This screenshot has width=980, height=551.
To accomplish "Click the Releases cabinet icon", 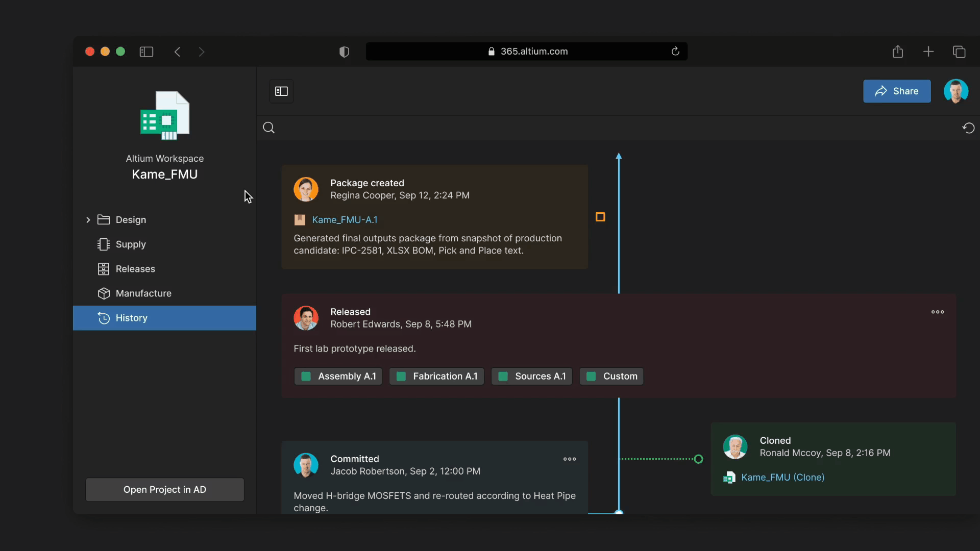I will (104, 269).
